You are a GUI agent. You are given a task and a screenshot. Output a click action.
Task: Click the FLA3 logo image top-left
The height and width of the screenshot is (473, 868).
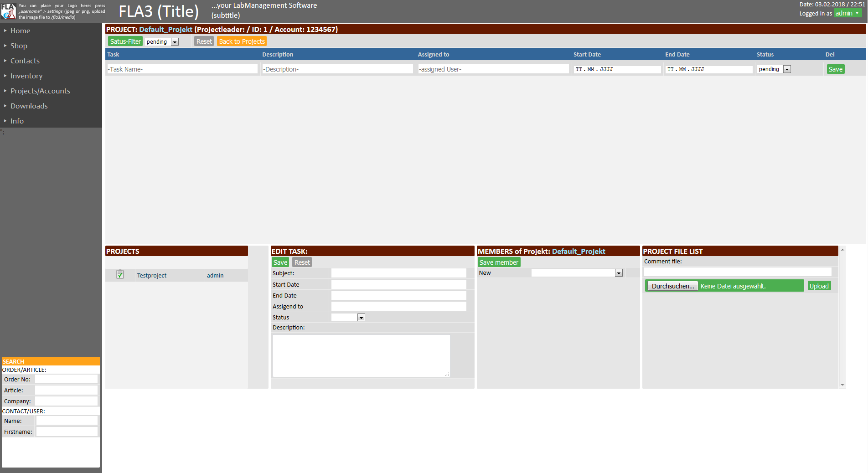click(x=8, y=10)
